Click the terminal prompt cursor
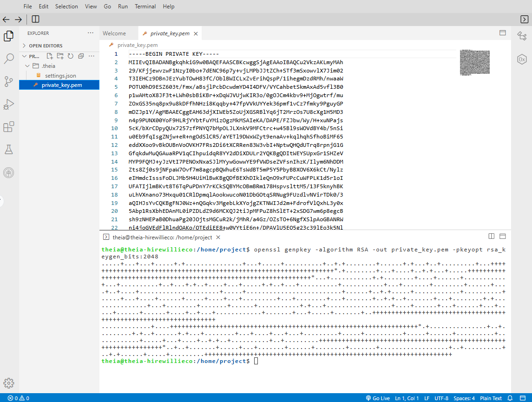 256,361
